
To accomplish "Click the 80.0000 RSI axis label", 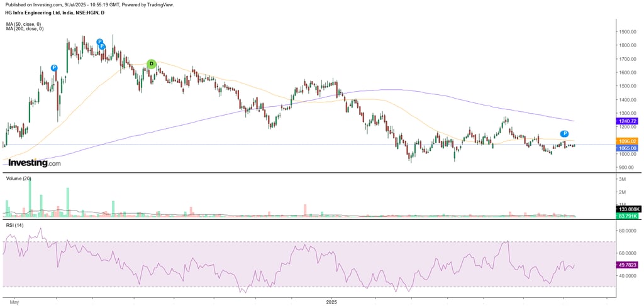I will pyautogui.click(x=628, y=231).
